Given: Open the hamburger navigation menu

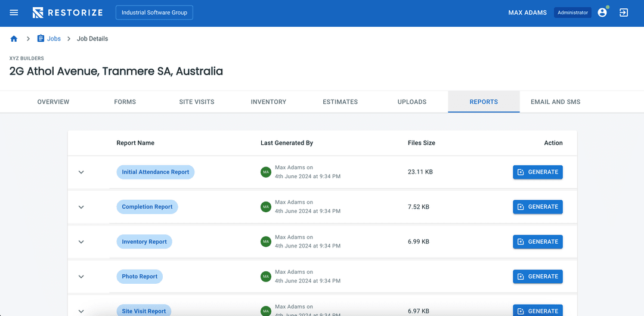Looking at the screenshot, I should (14, 13).
